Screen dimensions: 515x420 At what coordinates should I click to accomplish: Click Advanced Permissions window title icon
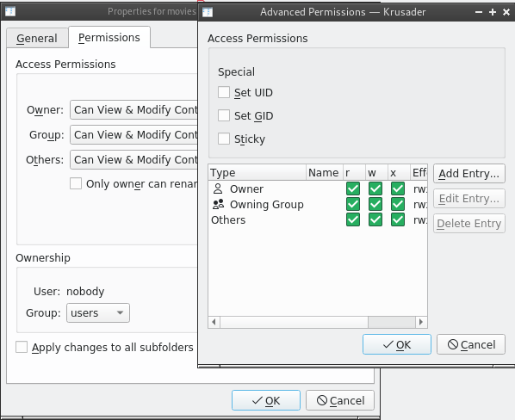[208, 12]
